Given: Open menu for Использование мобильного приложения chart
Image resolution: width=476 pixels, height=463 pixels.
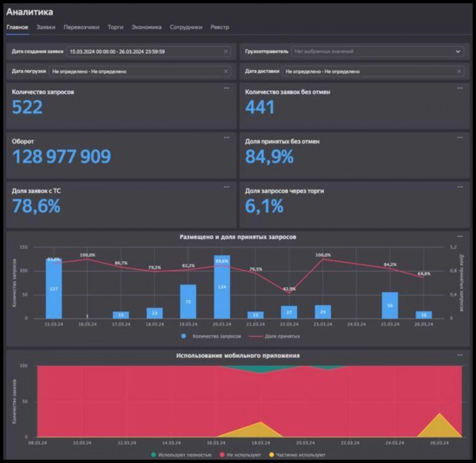Looking at the screenshot, I should click(x=460, y=355).
